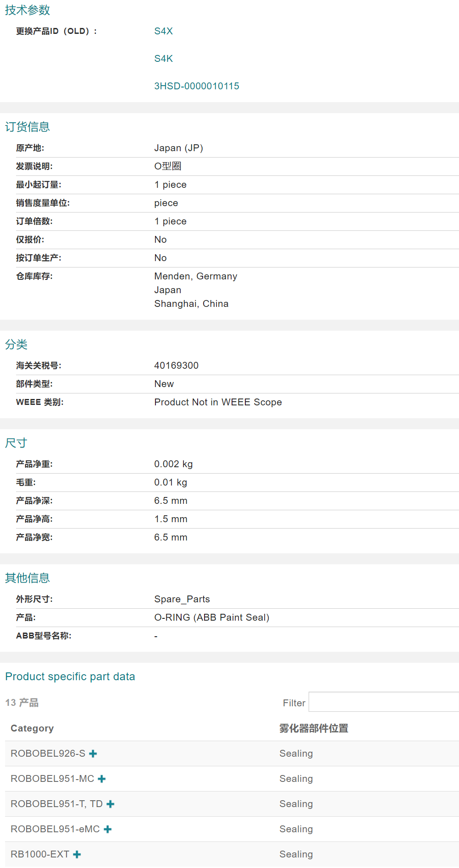Click Sealing cell in the ROBOBEL926-S row
This screenshot has height=868, width=459.
[296, 753]
